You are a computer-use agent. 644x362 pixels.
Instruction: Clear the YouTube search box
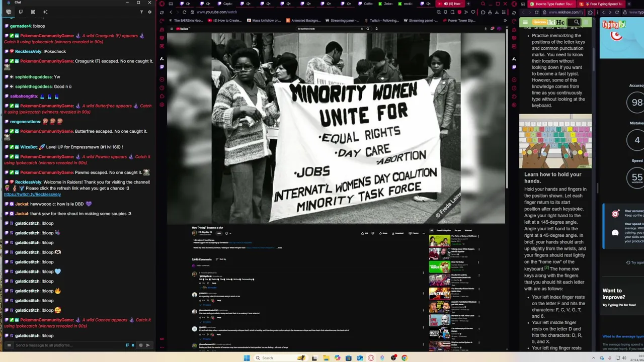tap(362, 29)
